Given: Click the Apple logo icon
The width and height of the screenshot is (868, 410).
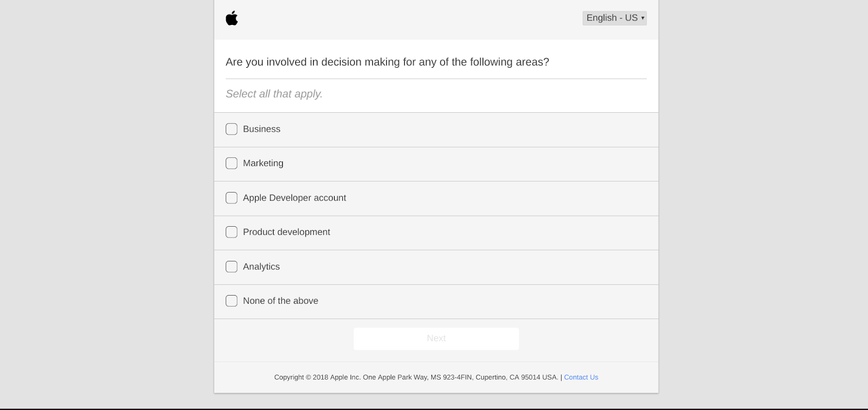Looking at the screenshot, I should (x=232, y=18).
